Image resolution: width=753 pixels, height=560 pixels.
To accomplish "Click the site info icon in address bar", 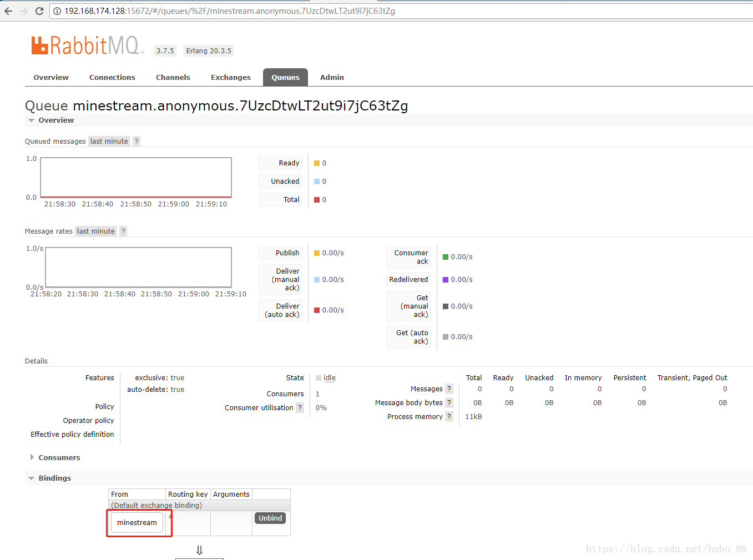I will (x=57, y=11).
